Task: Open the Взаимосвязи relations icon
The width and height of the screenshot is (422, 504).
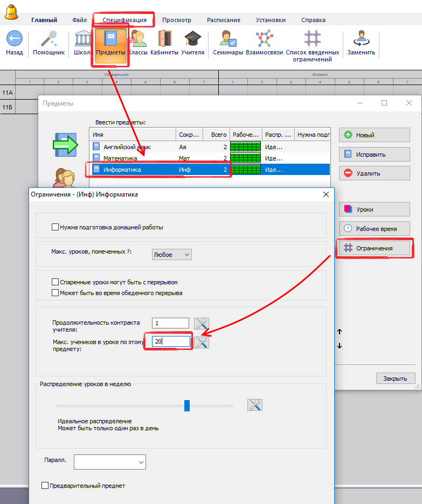Action: point(264,40)
